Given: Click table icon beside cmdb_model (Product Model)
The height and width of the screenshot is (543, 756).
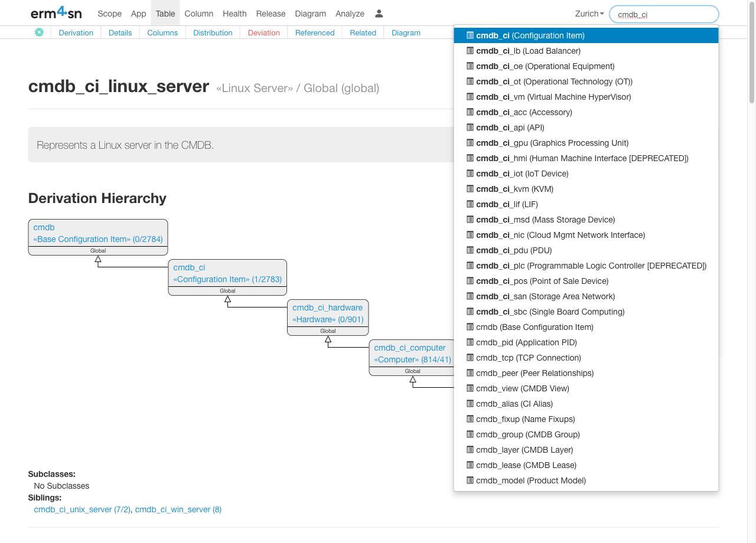Looking at the screenshot, I should (x=470, y=480).
